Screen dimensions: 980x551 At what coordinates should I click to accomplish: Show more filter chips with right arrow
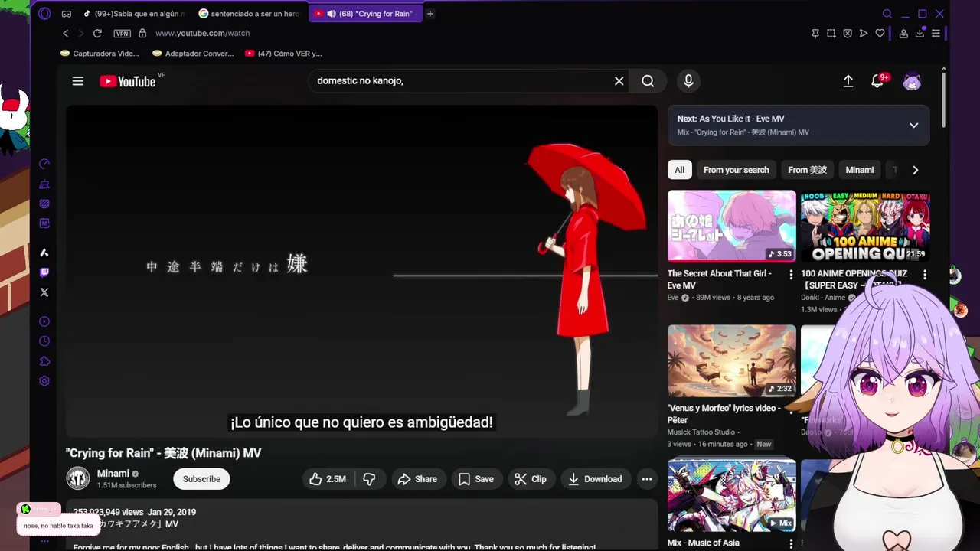point(915,170)
